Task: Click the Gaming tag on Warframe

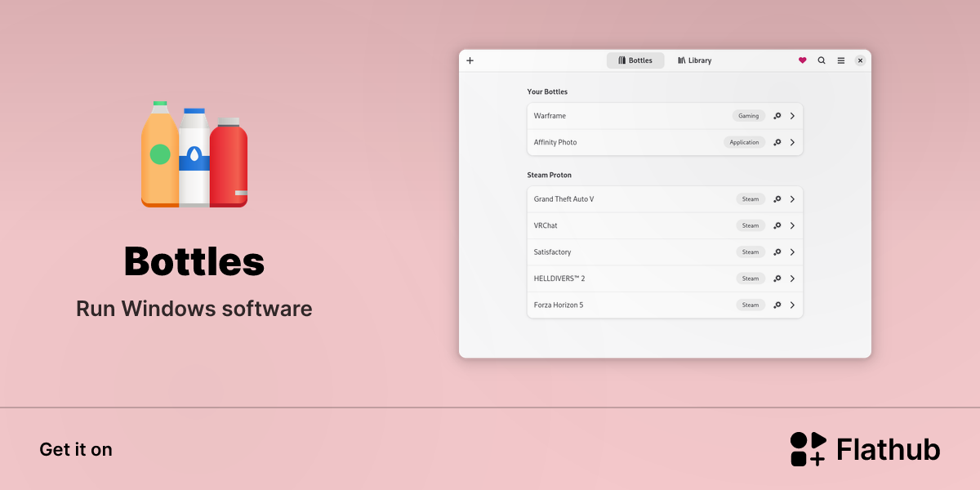Action: (x=749, y=116)
